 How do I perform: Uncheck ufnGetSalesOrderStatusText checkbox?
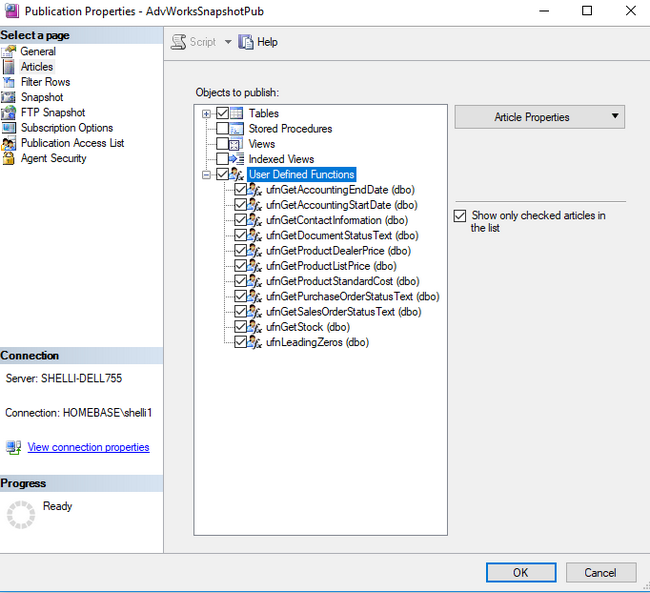pos(240,312)
